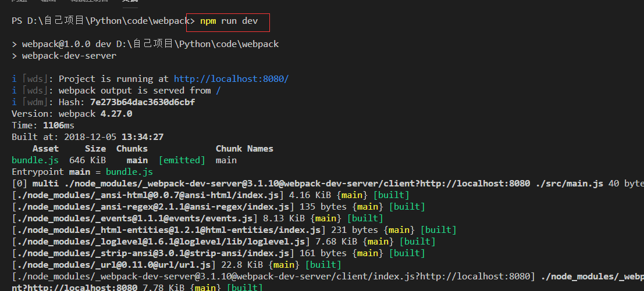Click '22.8 KiB' on url.js row

point(241,265)
